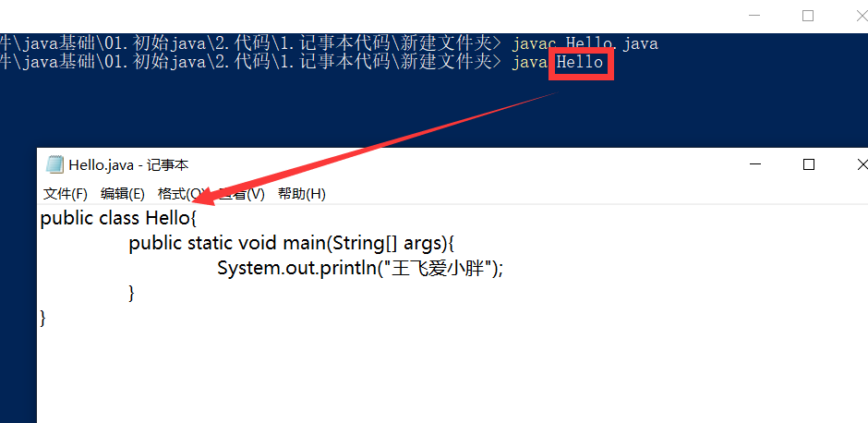The height and width of the screenshot is (423, 868).
Task: Click the "public static void main" code line
Action: [291, 243]
